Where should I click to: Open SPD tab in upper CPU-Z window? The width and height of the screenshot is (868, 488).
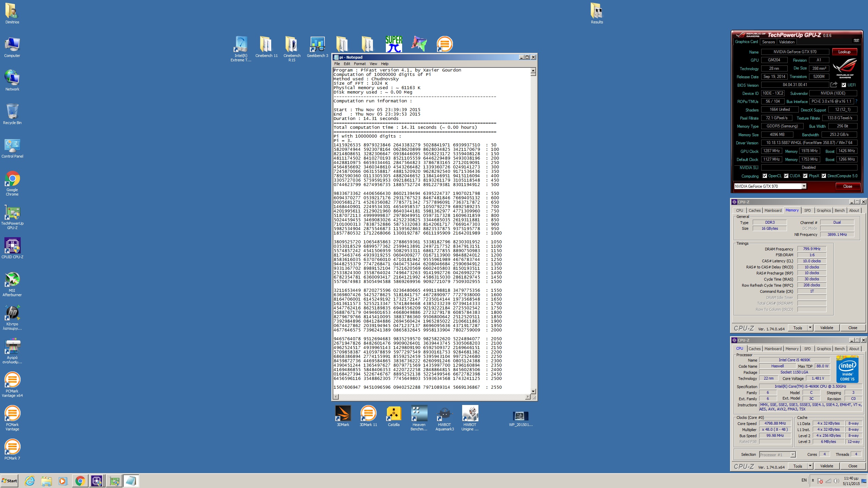[808, 210]
